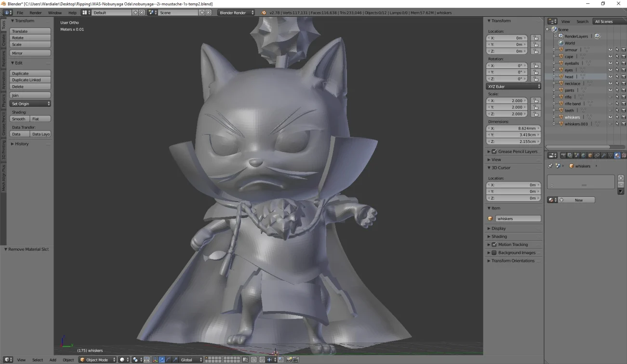Switch to the Grease Pencil tool shelf tab

(3, 124)
